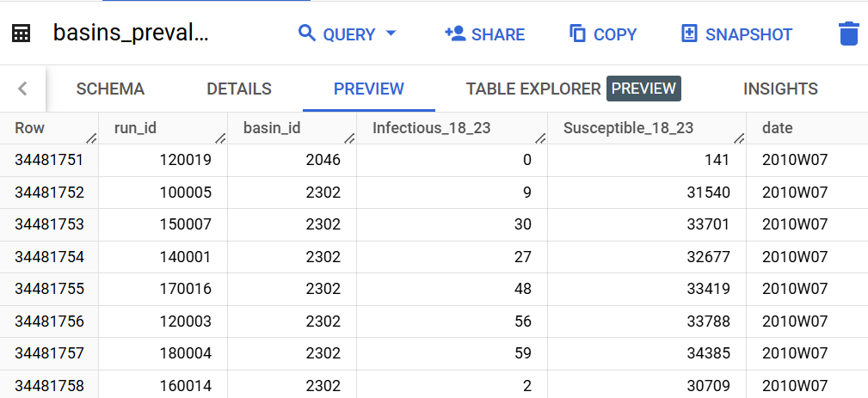This screenshot has height=398, width=868.
Task: Click the table icon beside basins_preval title
Action: pyautogui.click(x=22, y=34)
